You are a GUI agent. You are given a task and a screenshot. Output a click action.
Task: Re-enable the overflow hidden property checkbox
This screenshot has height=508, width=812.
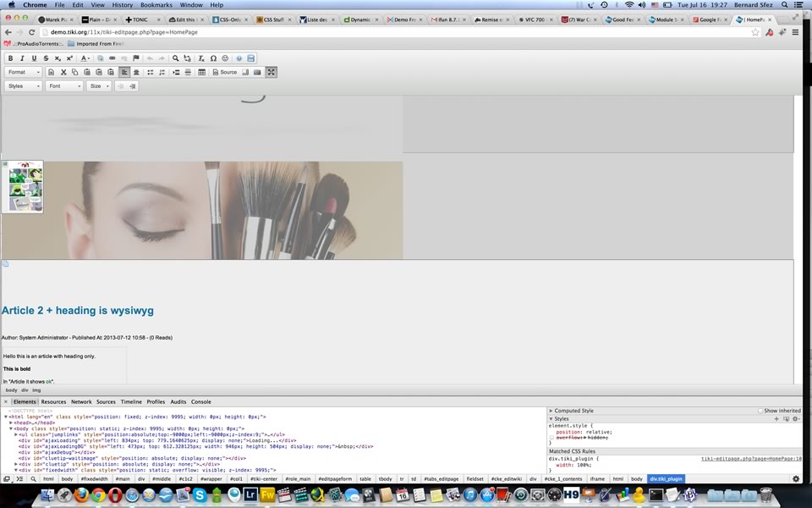pyautogui.click(x=552, y=438)
